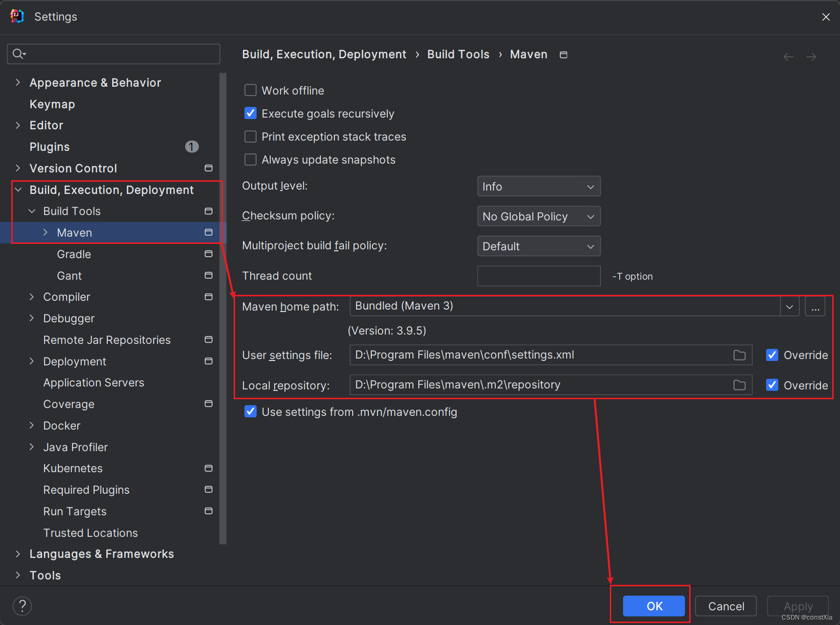Collapse Build, Execution, Deployment section

[18, 190]
